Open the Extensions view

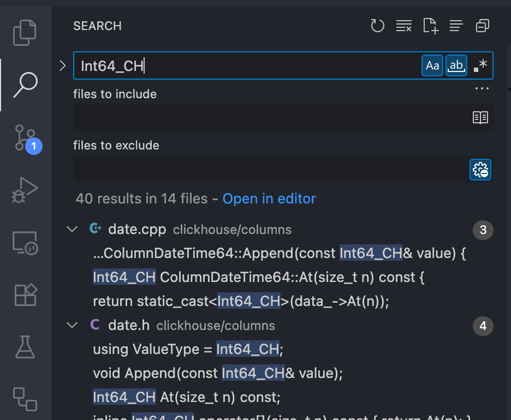(x=26, y=295)
